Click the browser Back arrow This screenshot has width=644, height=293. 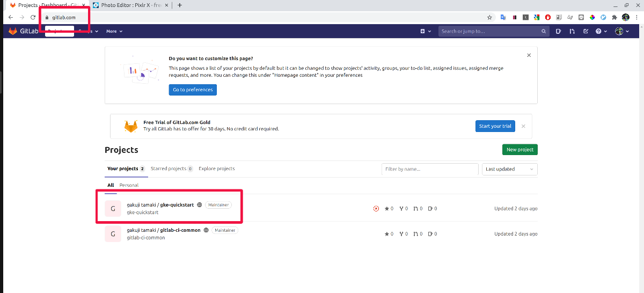(11, 17)
